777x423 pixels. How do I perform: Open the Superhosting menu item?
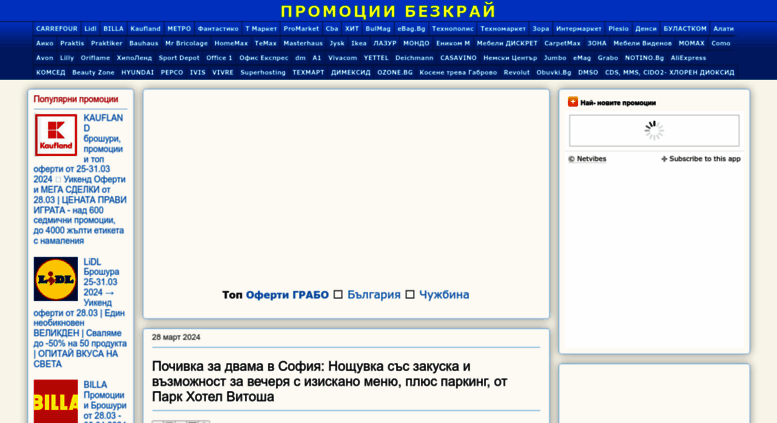[263, 72]
